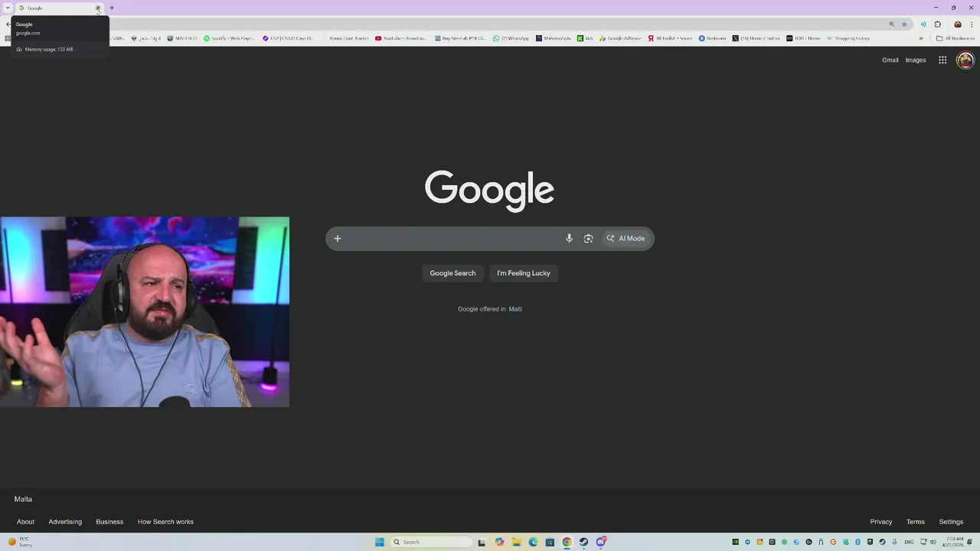This screenshot has height=551, width=980.
Task: Open Gmail link
Action: pyautogui.click(x=890, y=60)
